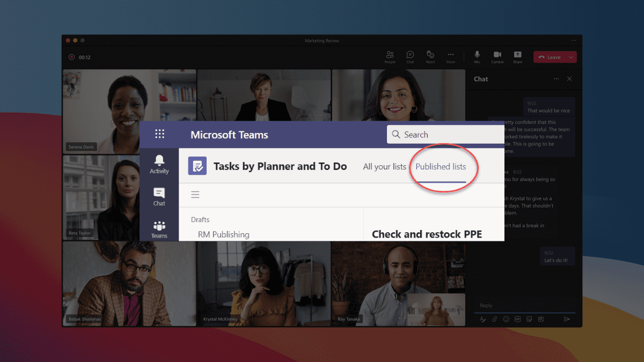This screenshot has width=644, height=362.
Task: Select Babak Shammas's video tile
Action: tap(129, 283)
